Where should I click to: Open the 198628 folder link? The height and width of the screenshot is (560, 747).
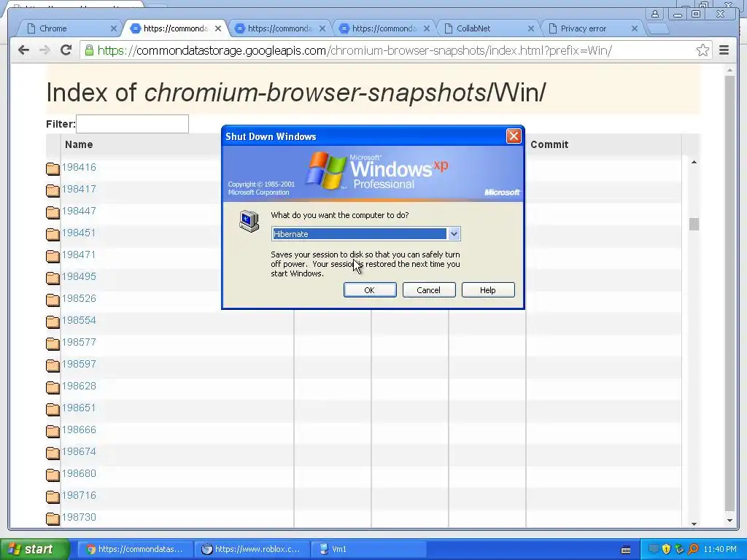coord(79,386)
